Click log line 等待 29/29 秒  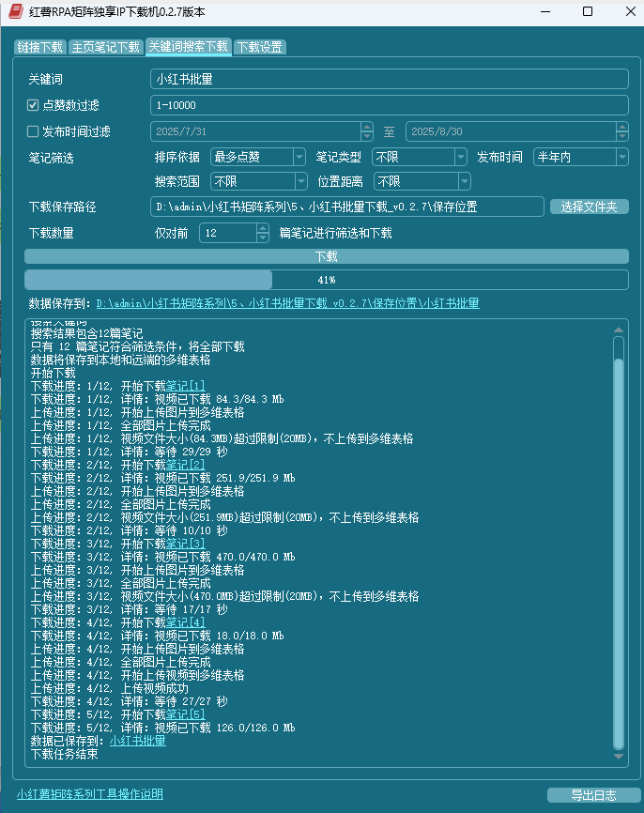(191, 452)
